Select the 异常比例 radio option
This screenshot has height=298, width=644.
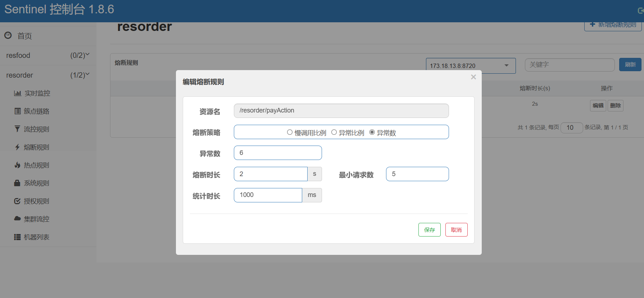coord(334,132)
